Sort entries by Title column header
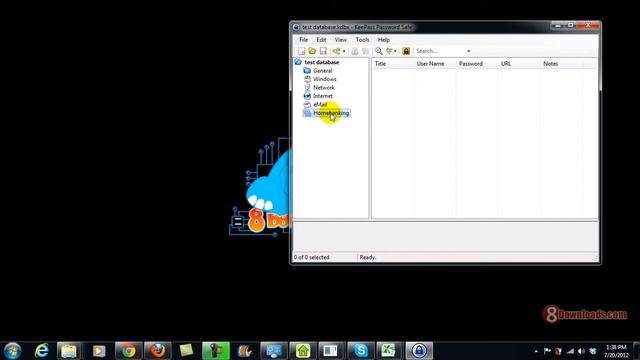Image resolution: width=640 pixels, height=360 pixels. point(393,64)
